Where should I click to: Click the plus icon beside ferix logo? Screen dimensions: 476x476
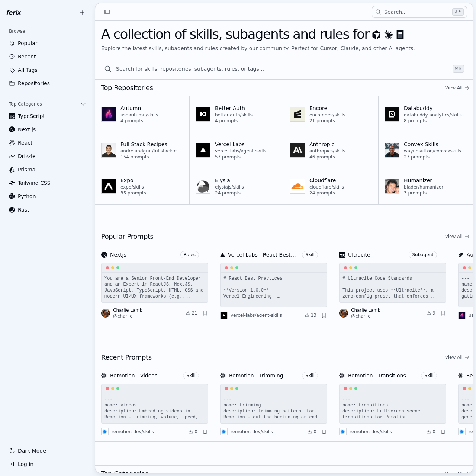tap(82, 13)
